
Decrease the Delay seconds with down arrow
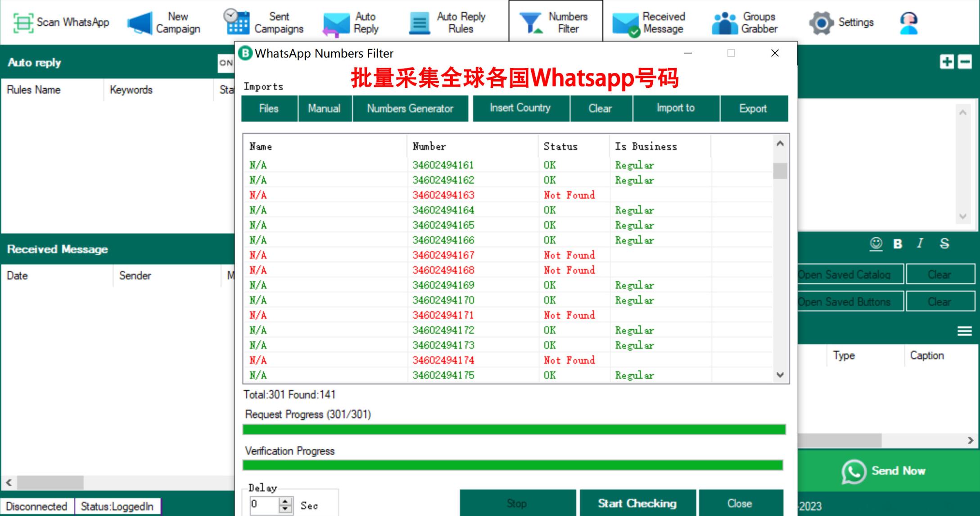pyautogui.click(x=285, y=509)
